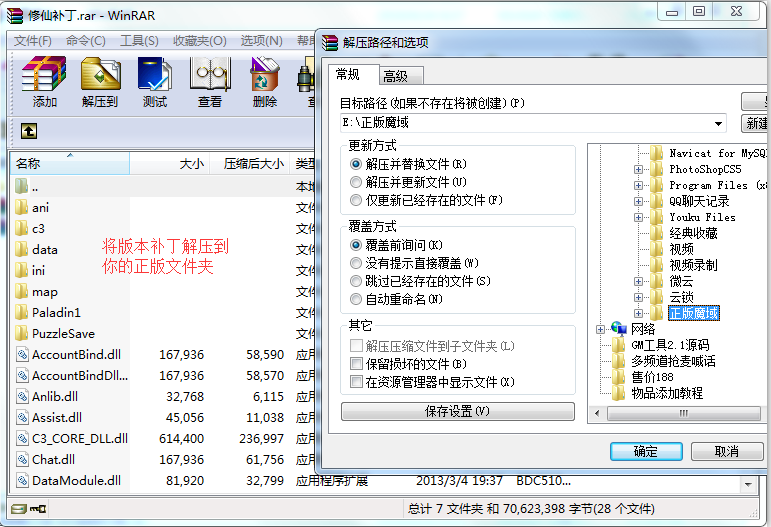Choose 自动重命名 overwrite option
Screen dimensions: 771x527
(x=356, y=299)
